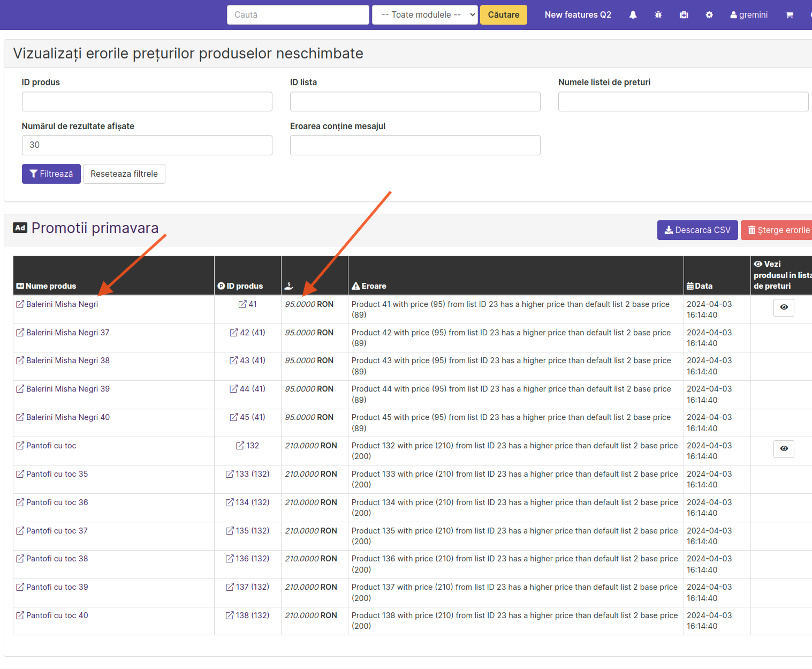The width and height of the screenshot is (812, 669).
Task: Select error message text for Product 138
Action: click(514, 621)
